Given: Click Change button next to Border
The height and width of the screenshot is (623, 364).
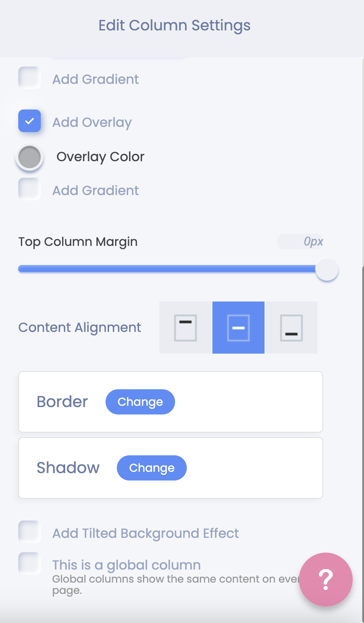Looking at the screenshot, I should [140, 402].
